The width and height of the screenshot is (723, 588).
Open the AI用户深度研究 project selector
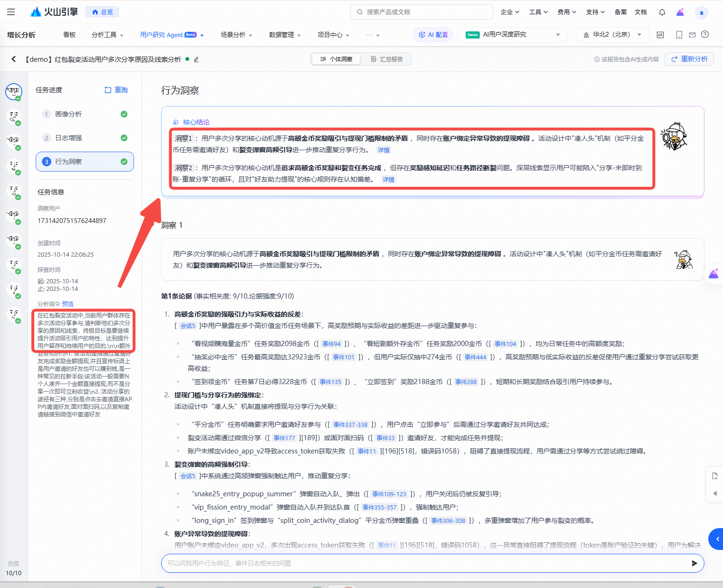click(x=513, y=35)
